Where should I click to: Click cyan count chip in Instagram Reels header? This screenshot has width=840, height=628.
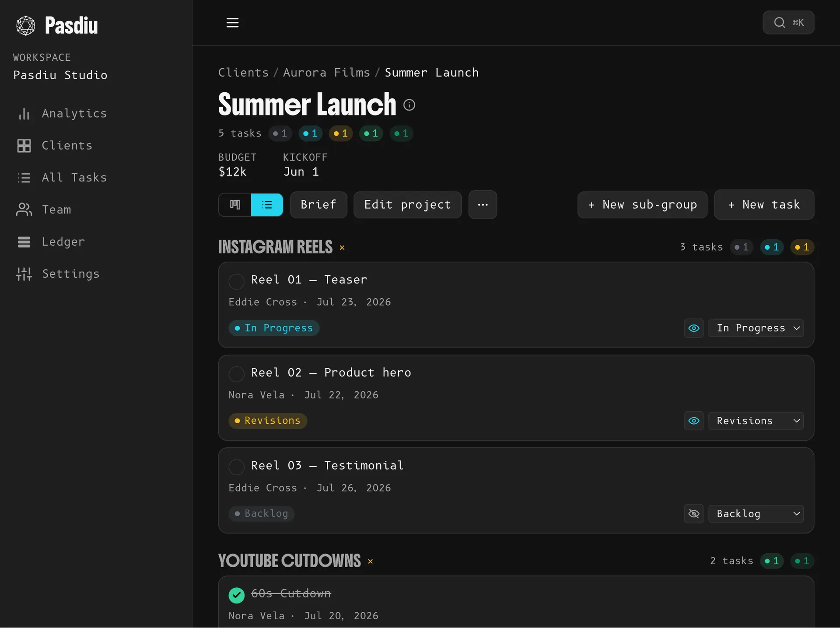coord(772,247)
